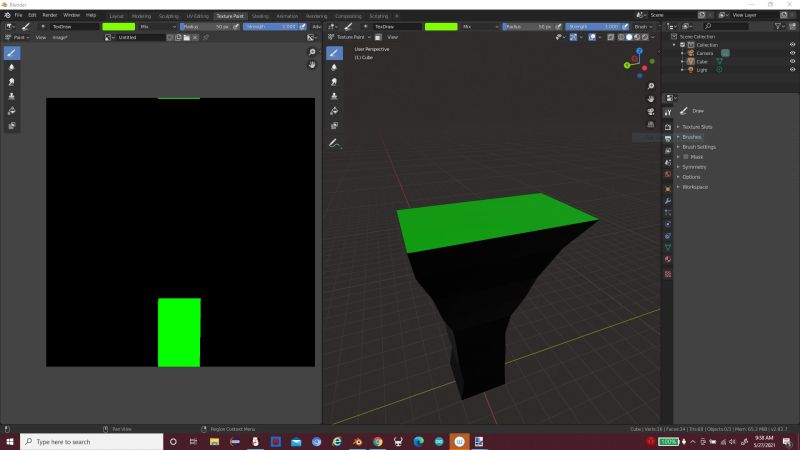Expand the Workspace panel
800x450 pixels.
694,187
